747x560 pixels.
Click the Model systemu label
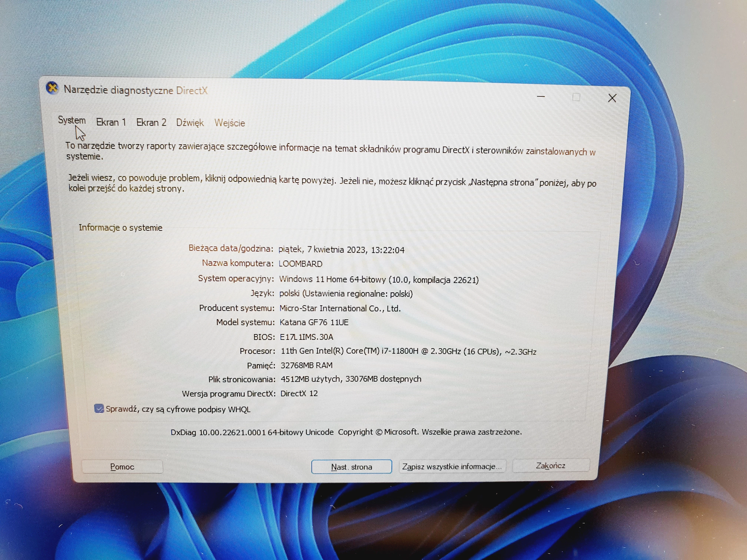pos(245,322)
